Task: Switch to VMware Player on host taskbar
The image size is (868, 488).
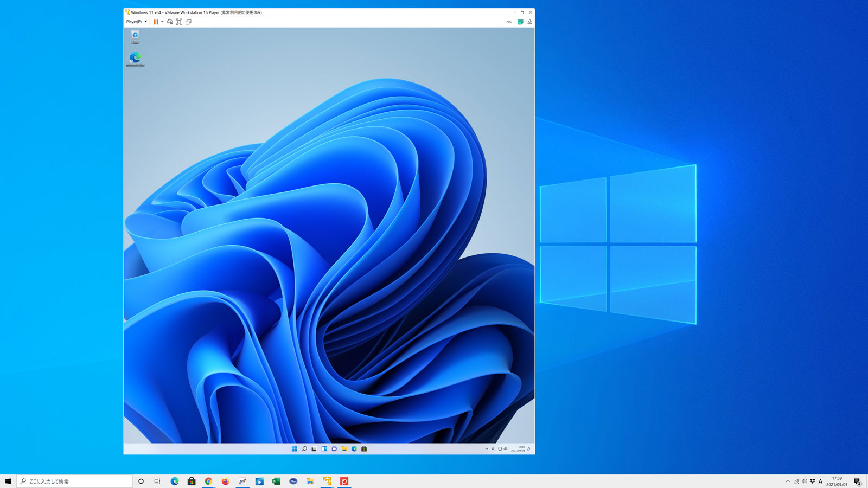Action: click(x=327, y=481)
